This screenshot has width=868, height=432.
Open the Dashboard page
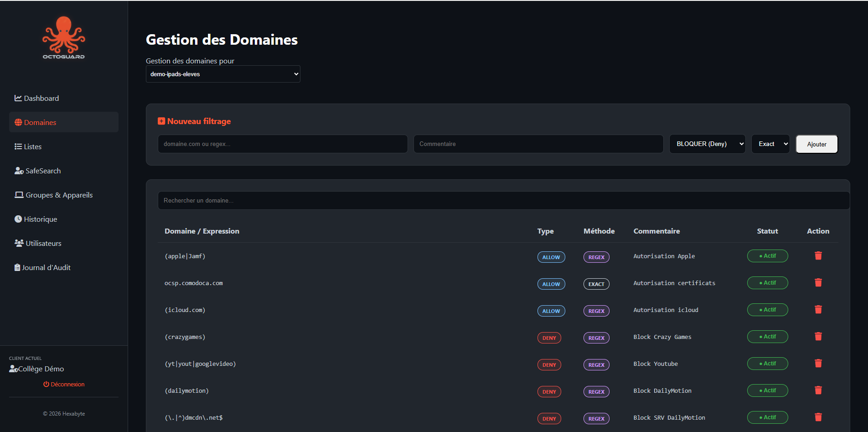pyautogui.click(x=64, y=98)
